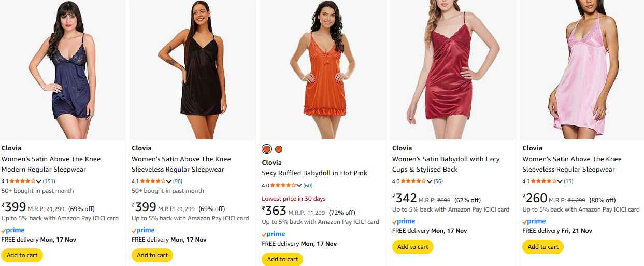Open Sexy Ruffled Babydoll in Hot Pink title
Screen dimensions: 644x266
coord(314,173)
